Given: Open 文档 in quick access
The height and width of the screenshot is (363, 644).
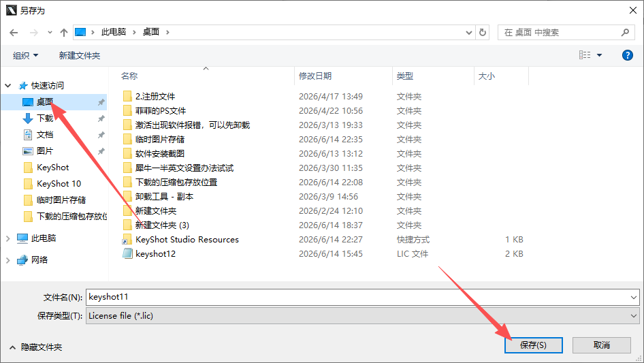Looking at the screenshot, I should pyautogui.click(x=45, y=134).
